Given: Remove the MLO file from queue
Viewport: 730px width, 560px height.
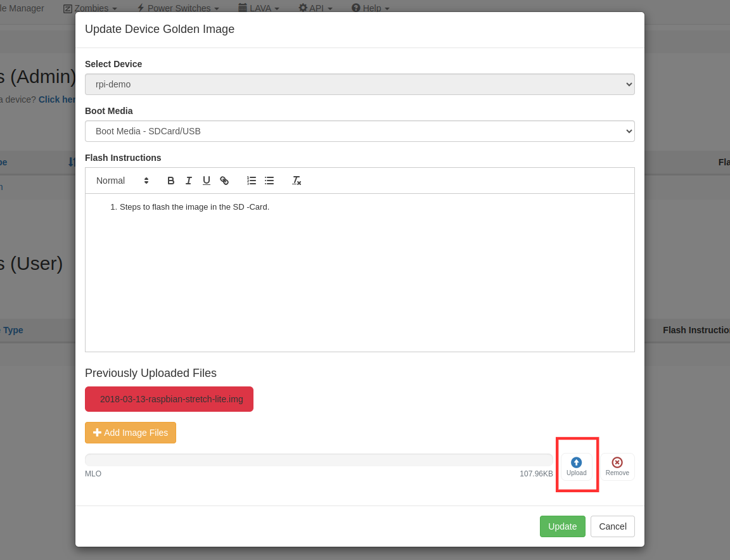Looking at the screenshot, I should [x=617, y=467].
